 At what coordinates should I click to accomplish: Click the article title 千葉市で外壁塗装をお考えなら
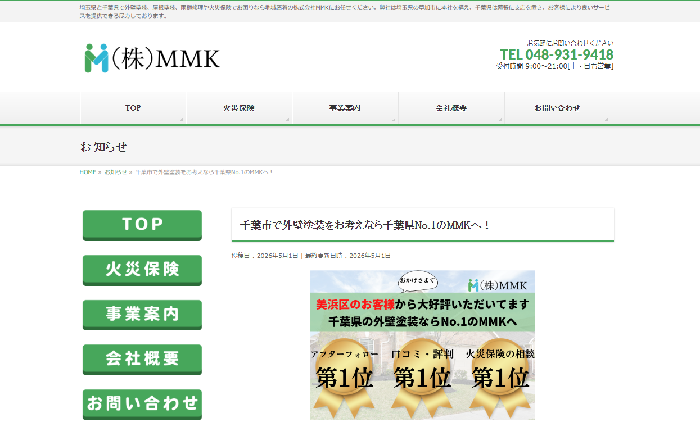tap(364, 225)
